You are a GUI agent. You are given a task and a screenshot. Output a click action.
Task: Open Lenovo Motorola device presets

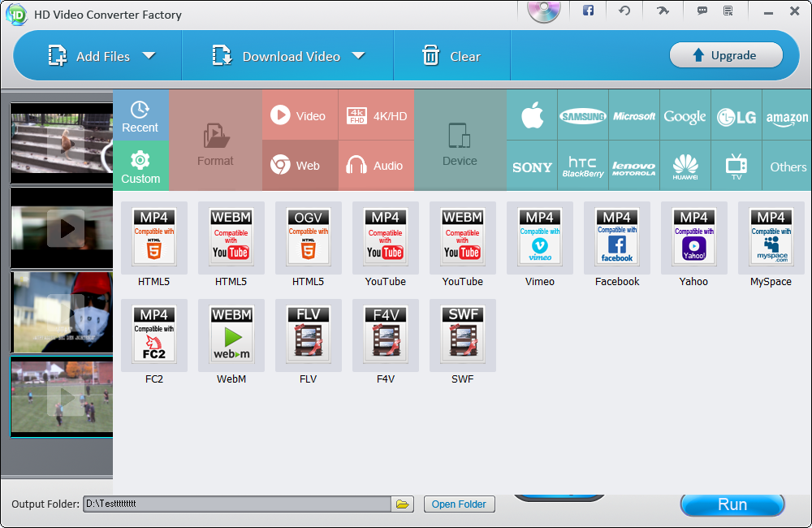[x=634, y=166]
